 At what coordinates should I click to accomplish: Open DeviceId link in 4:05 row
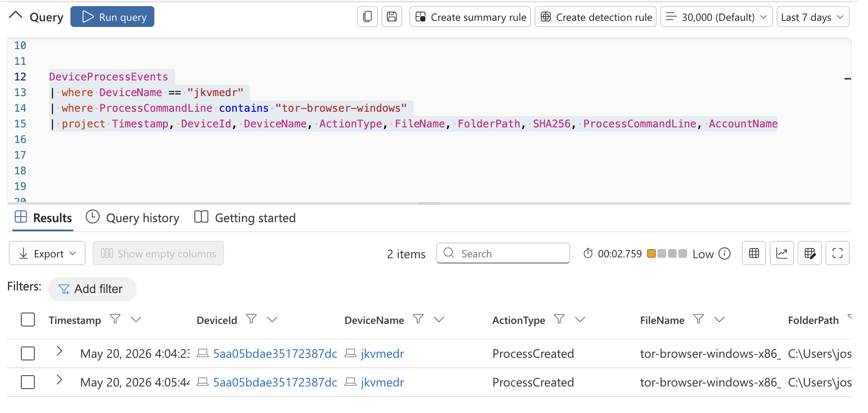coord(275,383)
